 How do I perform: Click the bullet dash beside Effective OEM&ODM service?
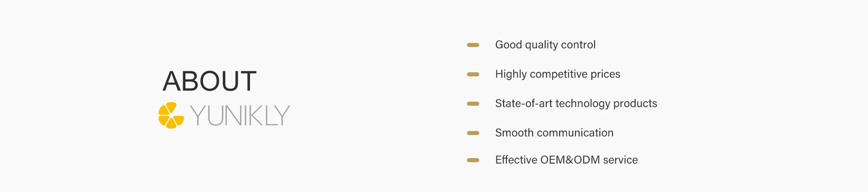(473, 160)
